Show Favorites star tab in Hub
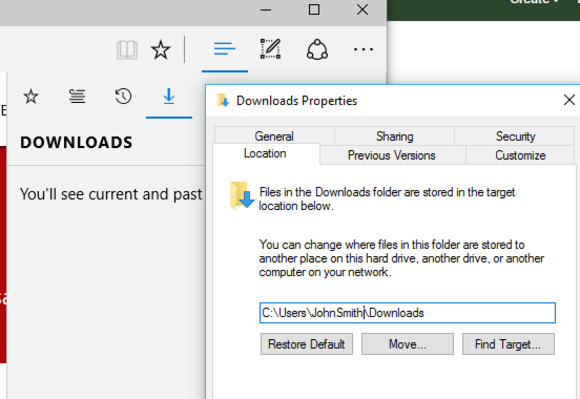Image resolution: width=580 pixels, height=399 pixels. 31,97
